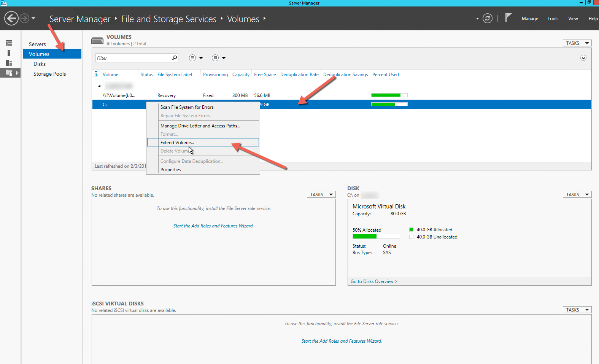
Task: Open navigation history dropdown arrow
Action: coord(33,18)
